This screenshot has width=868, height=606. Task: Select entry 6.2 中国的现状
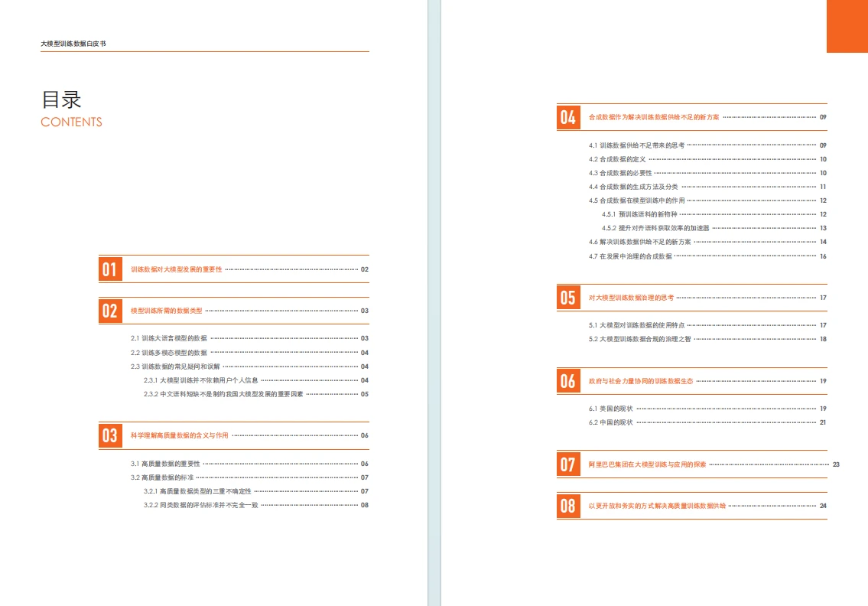[x=610, y=422]
